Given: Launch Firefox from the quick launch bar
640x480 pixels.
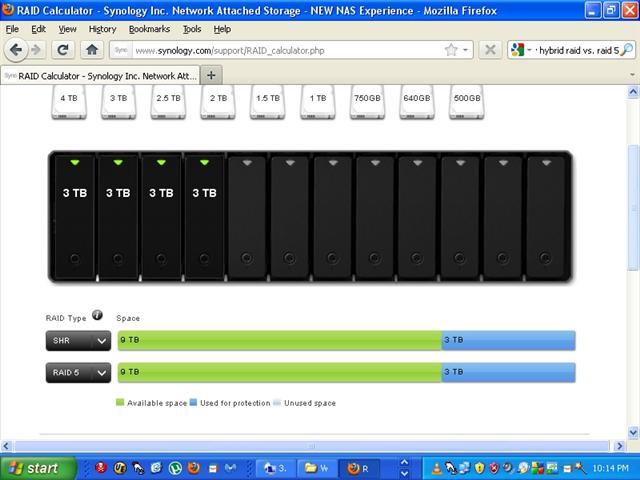Looking at the screenshot, I should pos(194,467).
